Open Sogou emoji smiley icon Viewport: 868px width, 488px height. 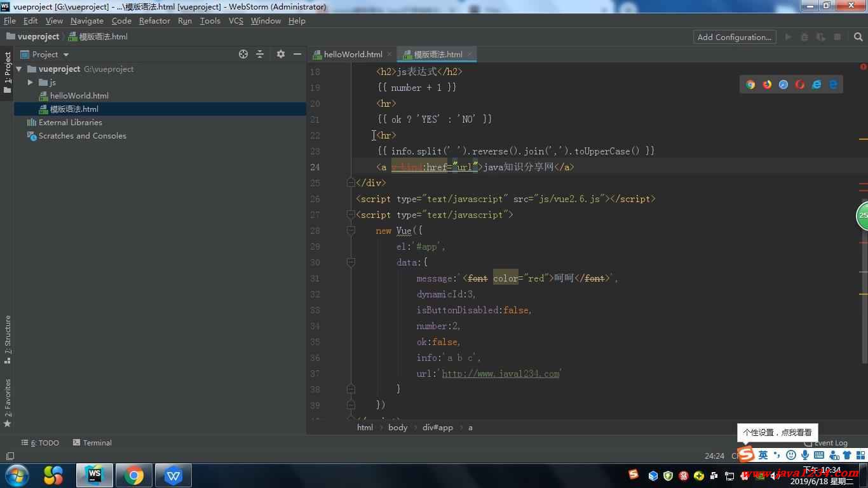[x=791, y=455]
